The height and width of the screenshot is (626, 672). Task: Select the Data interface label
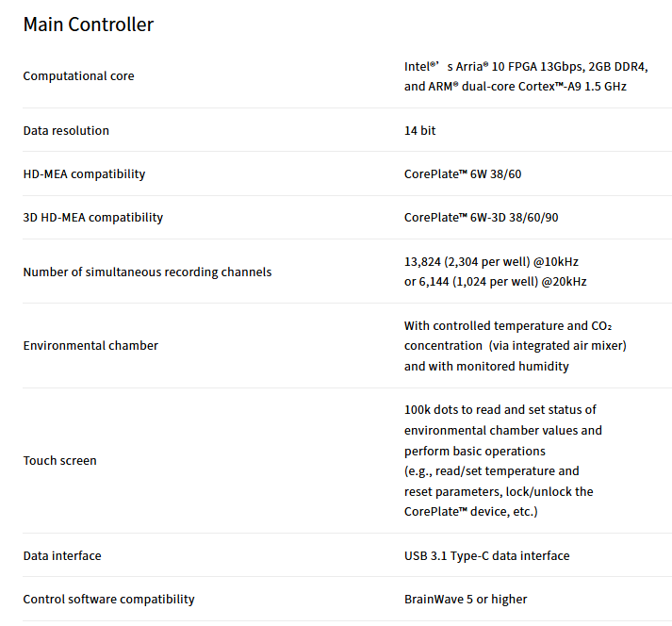pos(62,555)
